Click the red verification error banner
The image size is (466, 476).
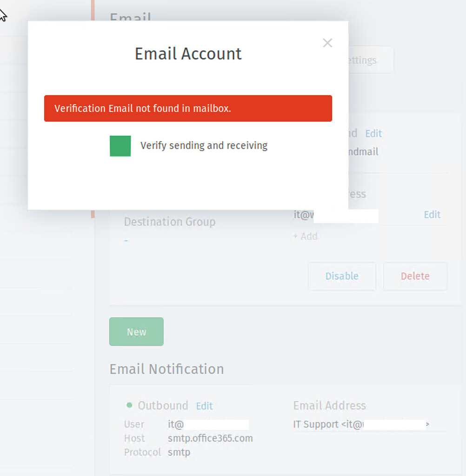(x=188, y=108)
